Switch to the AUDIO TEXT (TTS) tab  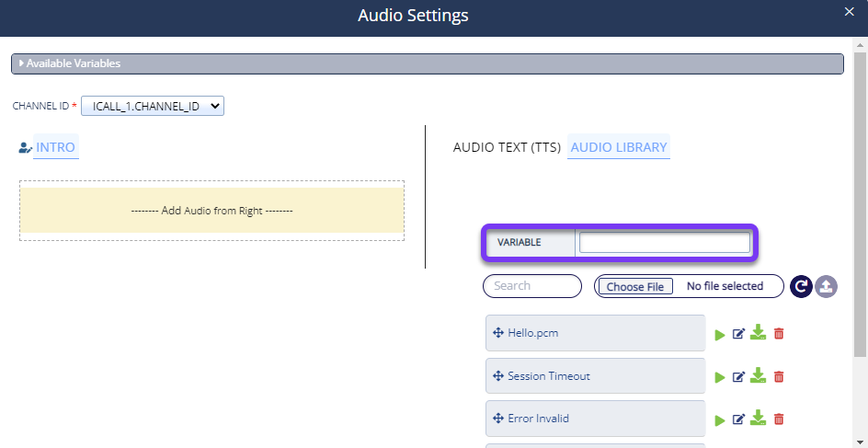pos(507,147)
